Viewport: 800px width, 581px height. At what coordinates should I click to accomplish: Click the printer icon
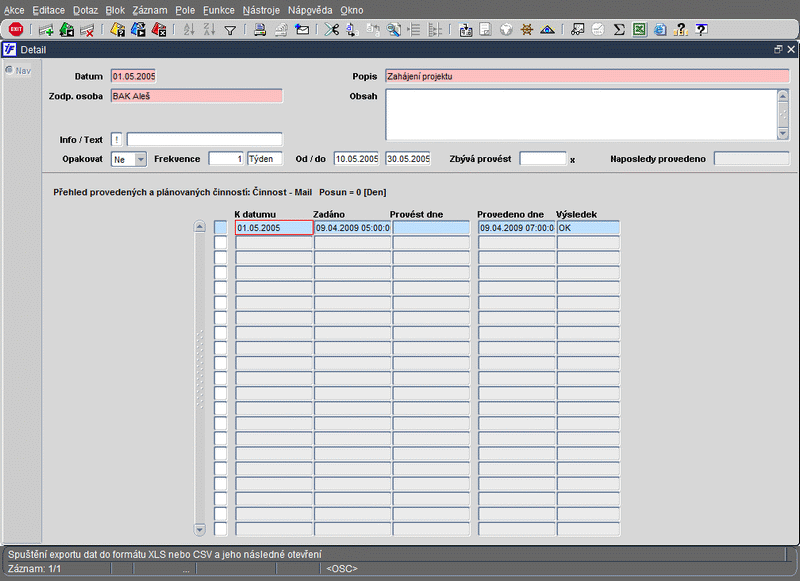(260, 30)
